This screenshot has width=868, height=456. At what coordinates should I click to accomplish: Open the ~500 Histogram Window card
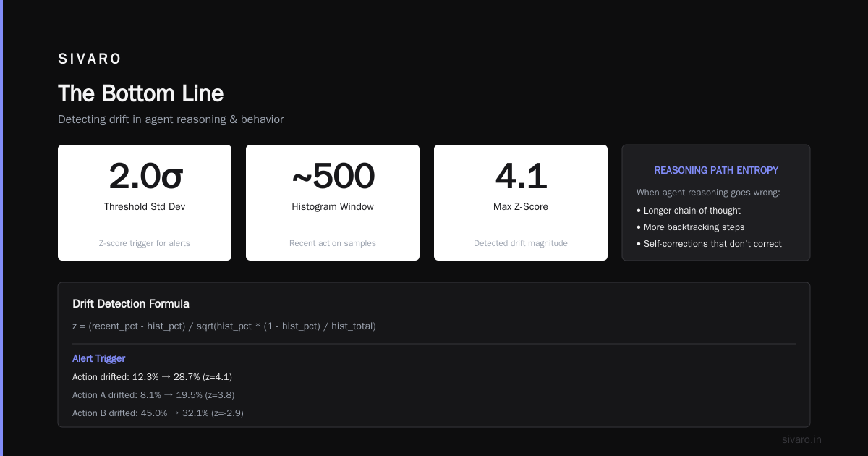(x=333, y=203)
